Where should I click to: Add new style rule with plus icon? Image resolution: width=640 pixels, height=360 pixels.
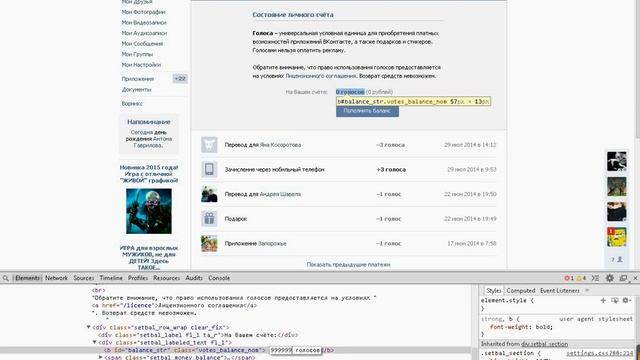pos(603,300)
